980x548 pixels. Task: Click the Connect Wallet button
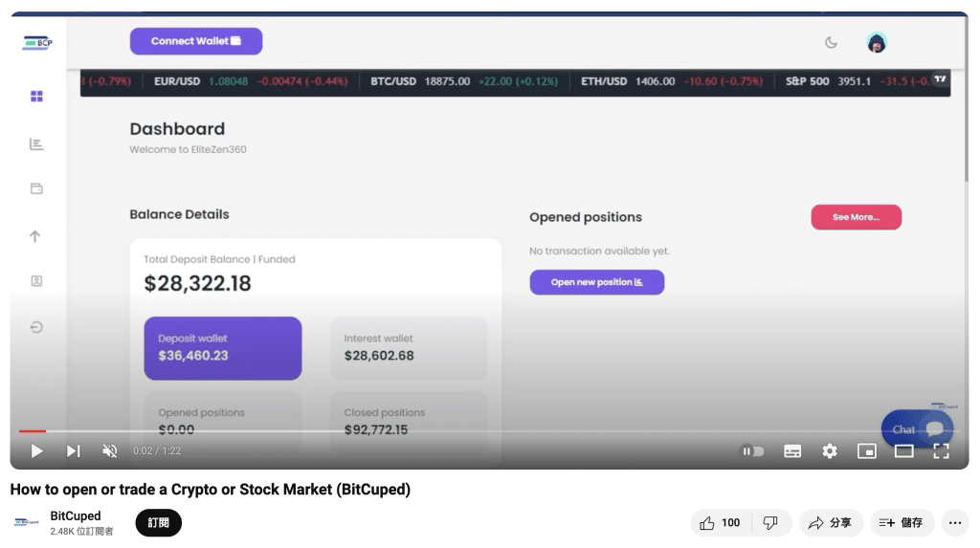point(196,41)
